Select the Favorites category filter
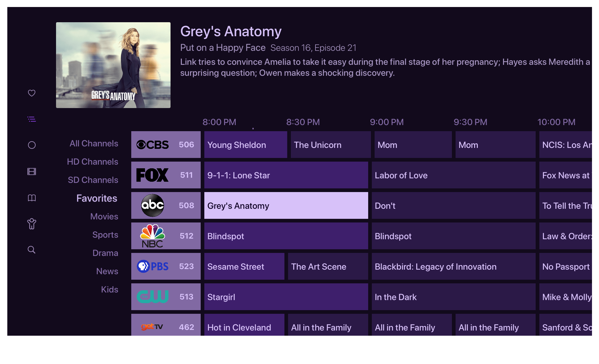Viewport: 599px width, 364px height. coord(97,198)
